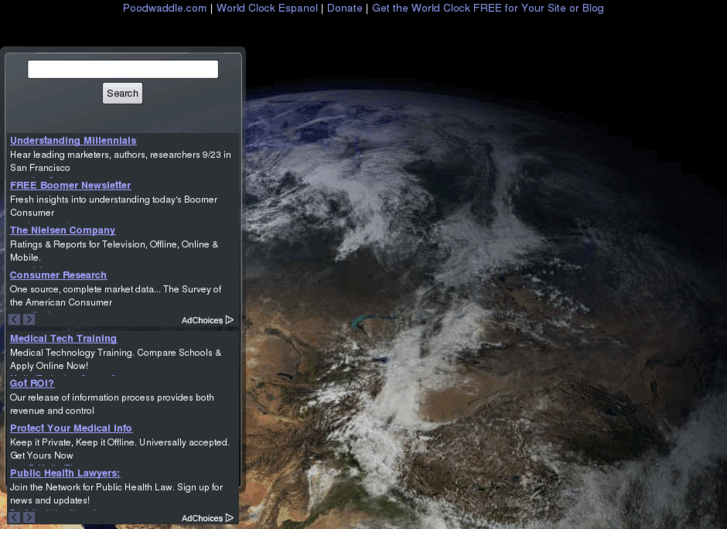Click the Search button
Viewport: 727px width, 545px height.
(x=122, y=93)
